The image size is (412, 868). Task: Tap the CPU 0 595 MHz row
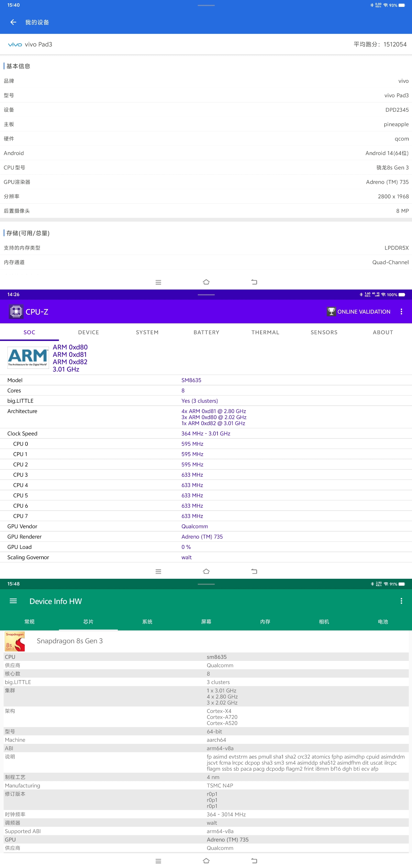coord(206,444)
